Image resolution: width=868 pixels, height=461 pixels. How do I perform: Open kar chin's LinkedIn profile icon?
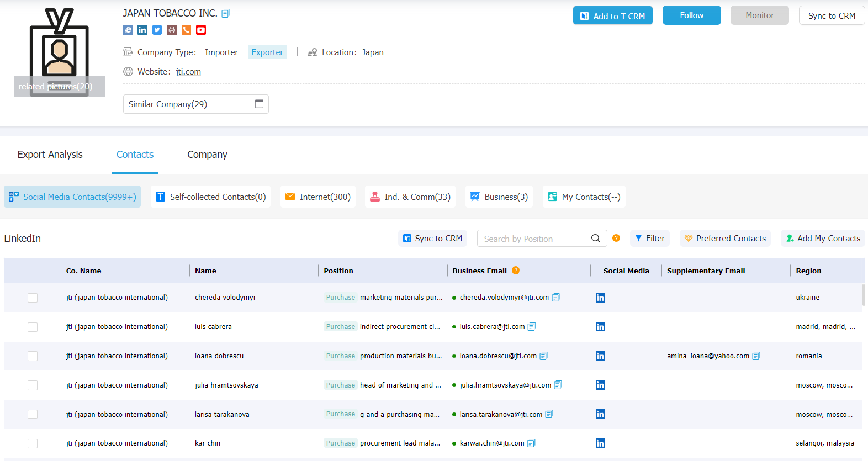[600, 443]
